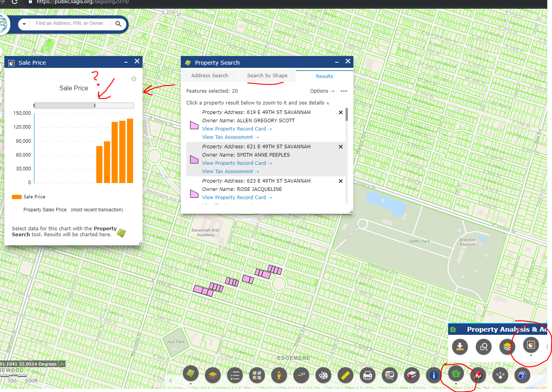Screen dimensions: 552x392
Task: Remove the 623 E 49TH ST result
Action: pyautogui.click(x=341, y=181)
